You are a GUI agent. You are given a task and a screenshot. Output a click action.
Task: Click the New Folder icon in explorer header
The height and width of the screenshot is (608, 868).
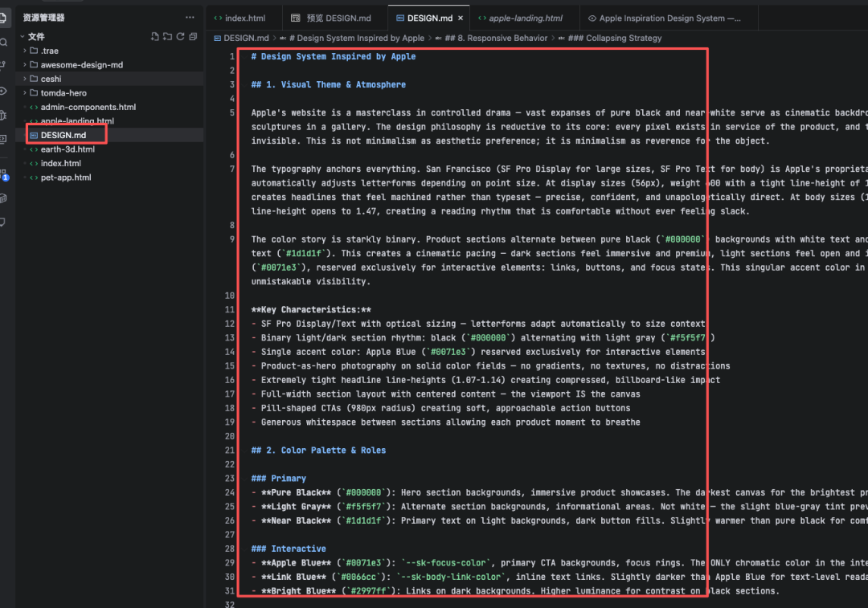point(167,36)
